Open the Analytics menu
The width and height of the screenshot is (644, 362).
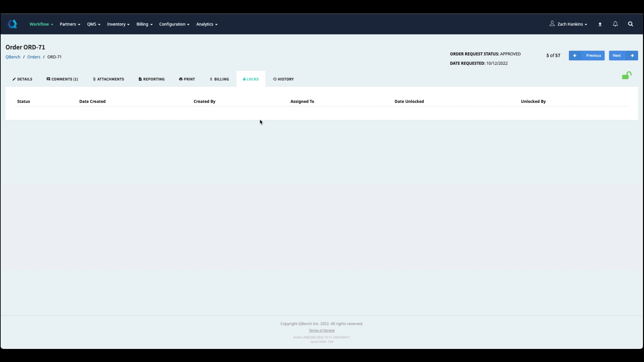tap(207, 24)
